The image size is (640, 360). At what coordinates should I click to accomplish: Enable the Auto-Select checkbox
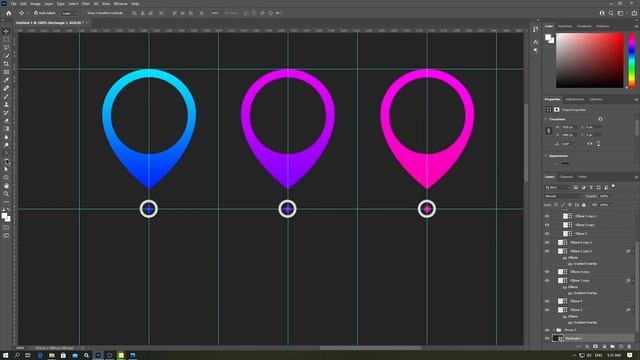(x=36, y=13)
